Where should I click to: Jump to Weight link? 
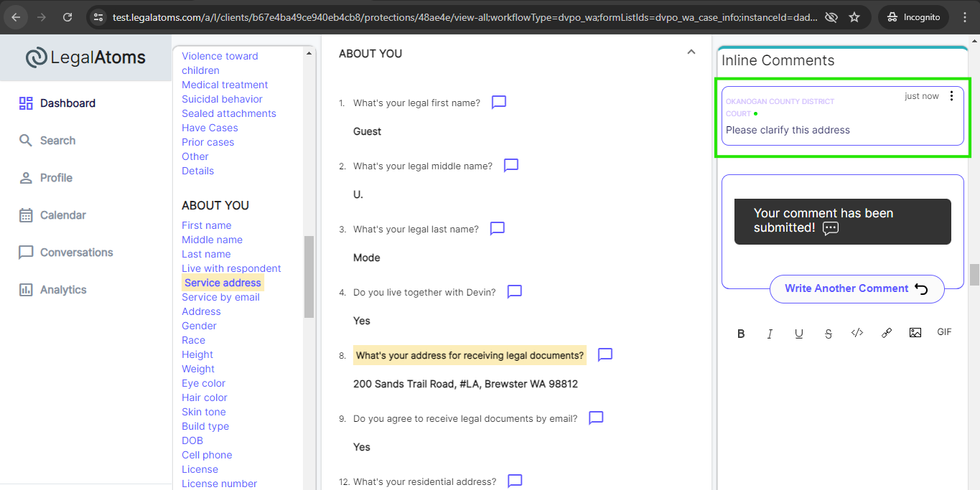click(x=198, y=369)
